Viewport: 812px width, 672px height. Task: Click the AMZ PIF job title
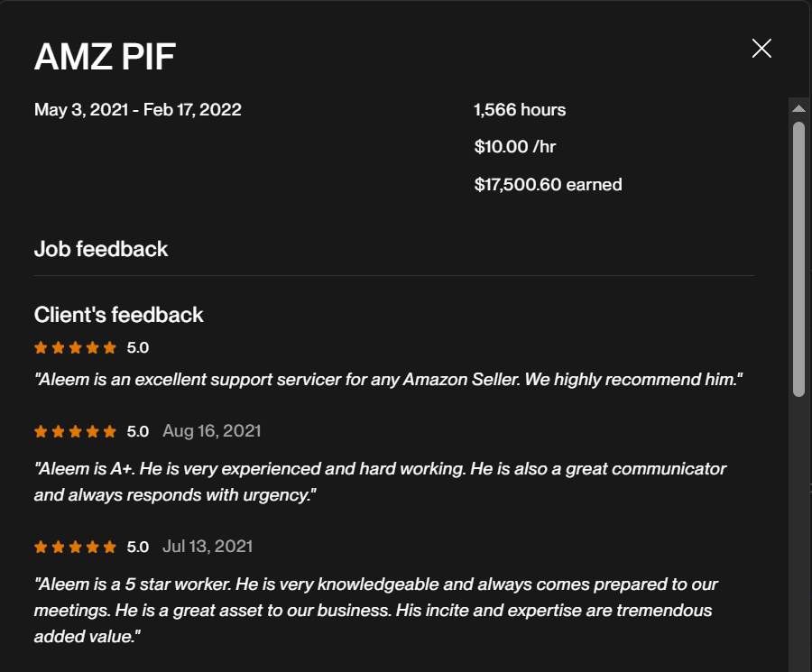pyautogui.click(x=105, y=57)
